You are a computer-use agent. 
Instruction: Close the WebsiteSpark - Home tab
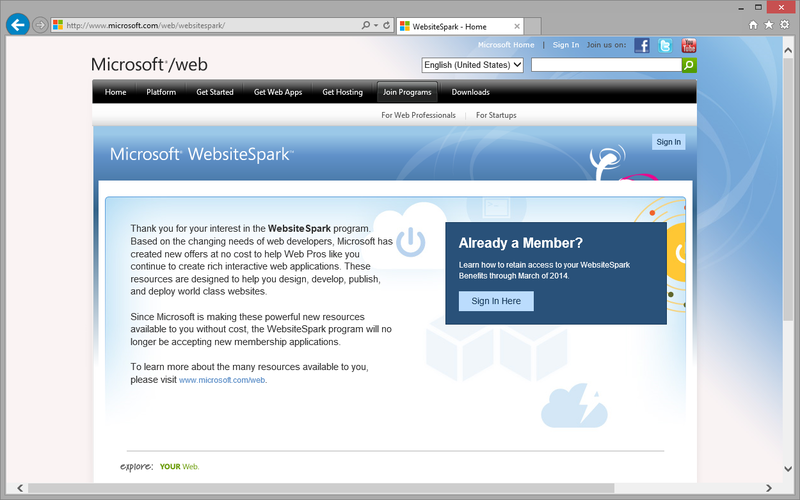coord(517,26)
